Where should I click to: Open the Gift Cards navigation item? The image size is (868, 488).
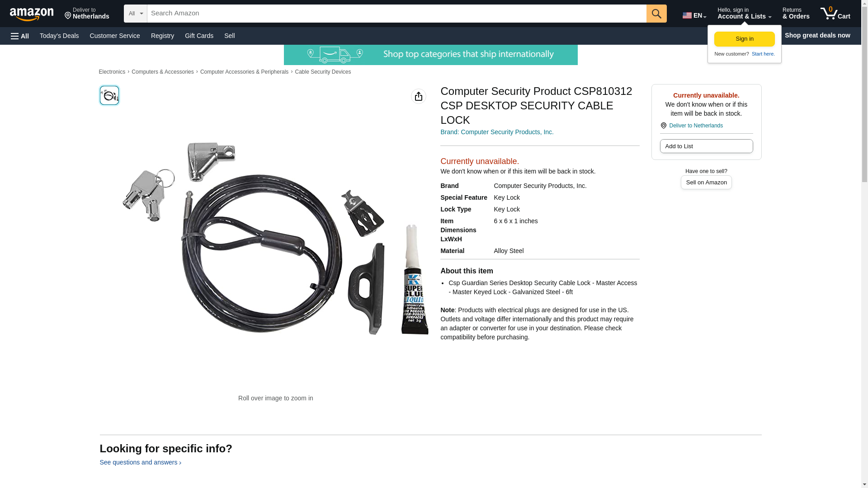point(199,36)
